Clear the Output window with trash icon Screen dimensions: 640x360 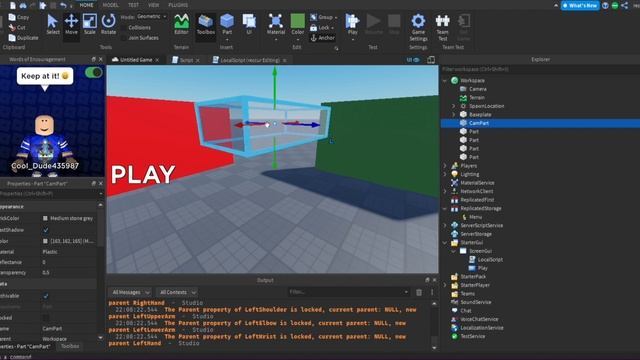(419, 292)
